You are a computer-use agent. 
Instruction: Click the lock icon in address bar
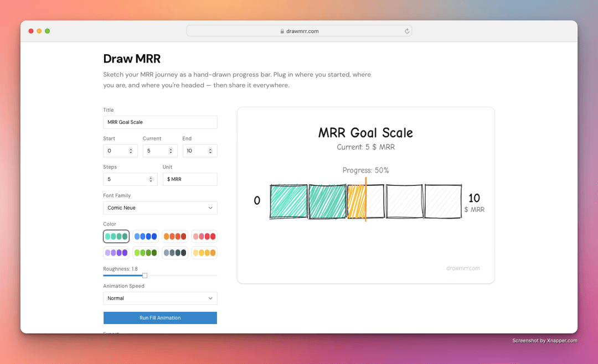[x=282, y=32]
